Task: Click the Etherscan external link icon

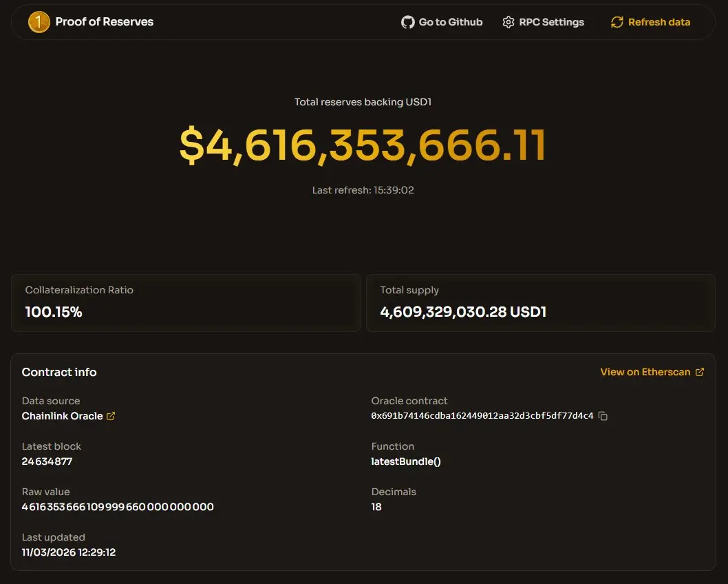Action: tap(700, 372)
